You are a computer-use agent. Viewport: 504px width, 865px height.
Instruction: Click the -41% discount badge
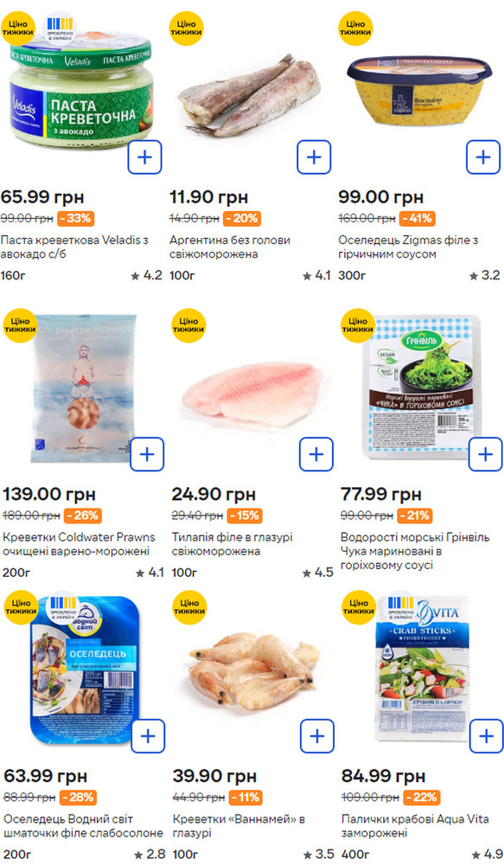[417, 219]
